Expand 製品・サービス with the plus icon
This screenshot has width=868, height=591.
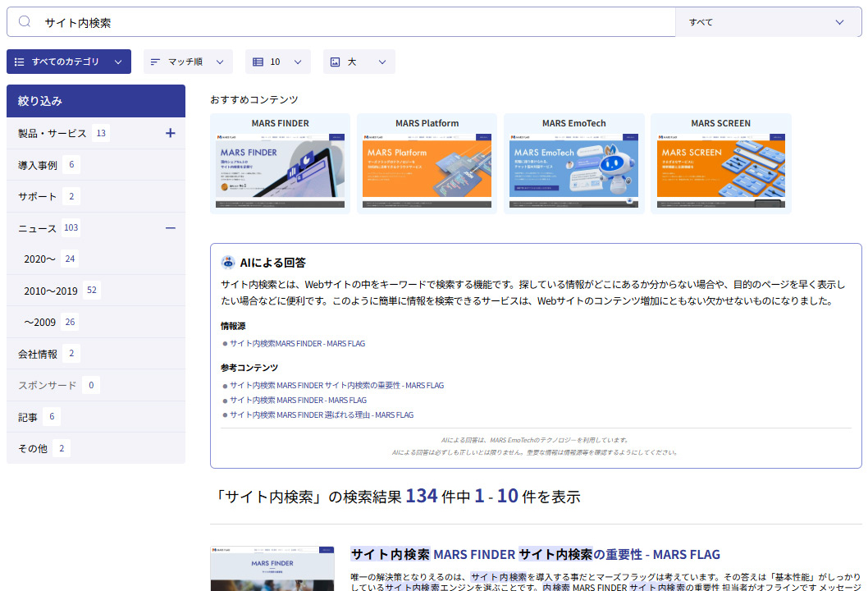(171, 133)
